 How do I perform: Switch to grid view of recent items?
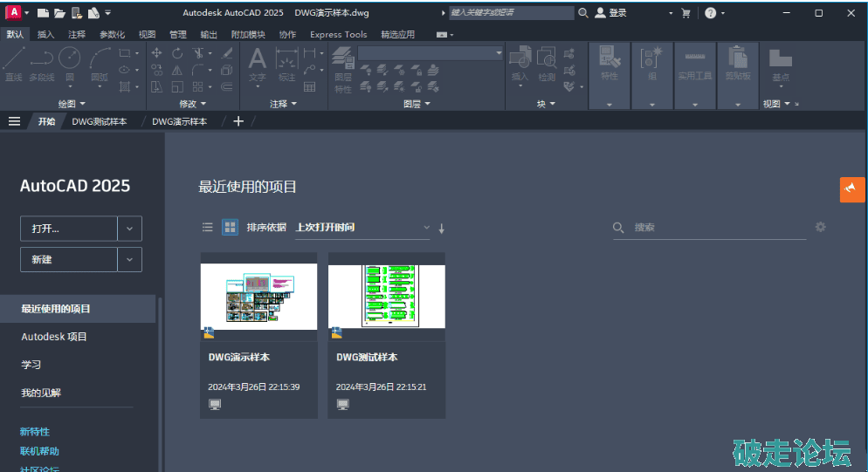pos(230,228)
